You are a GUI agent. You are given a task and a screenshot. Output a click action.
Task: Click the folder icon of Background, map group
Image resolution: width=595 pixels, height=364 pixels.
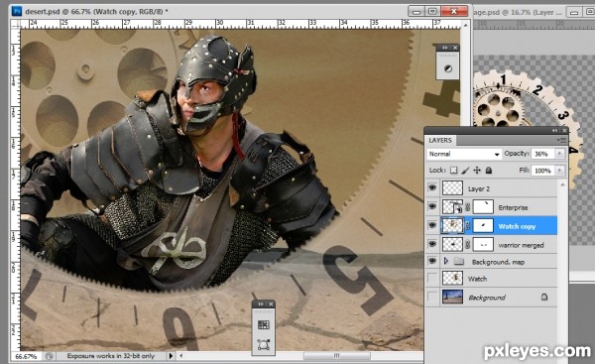click(x=459, y=262)
